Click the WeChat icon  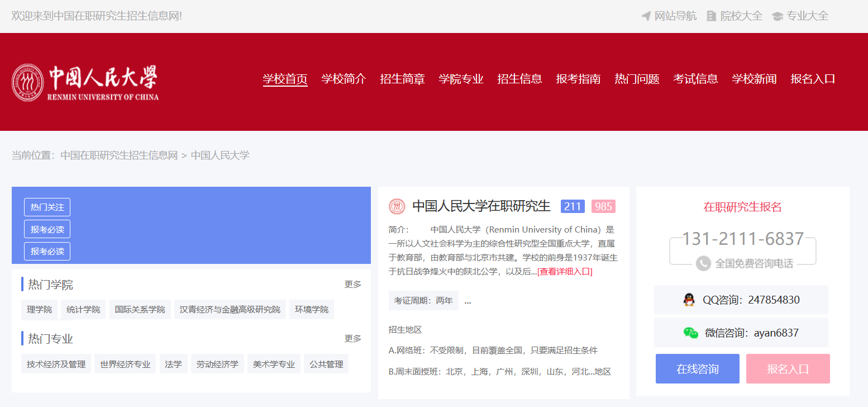coord(691,333)
